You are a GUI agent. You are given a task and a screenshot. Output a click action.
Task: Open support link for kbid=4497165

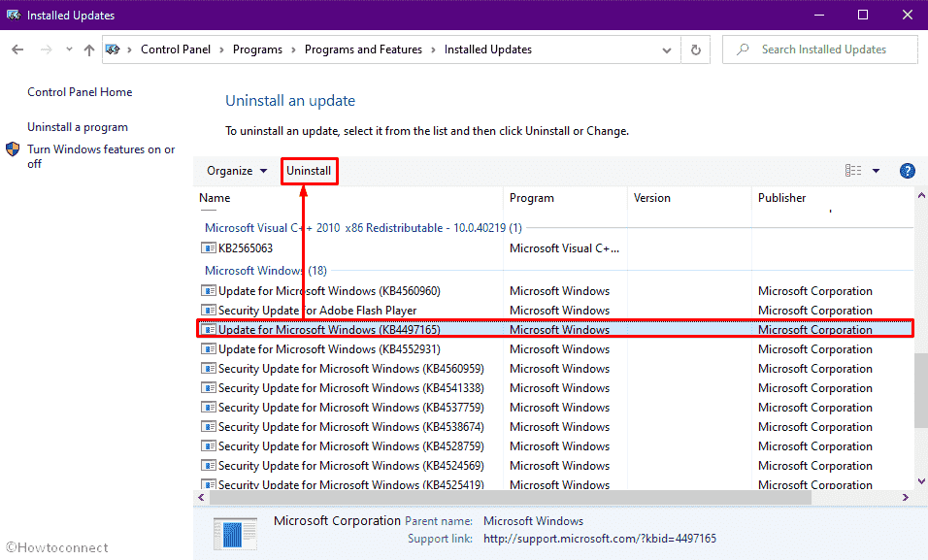pos(600,539)
